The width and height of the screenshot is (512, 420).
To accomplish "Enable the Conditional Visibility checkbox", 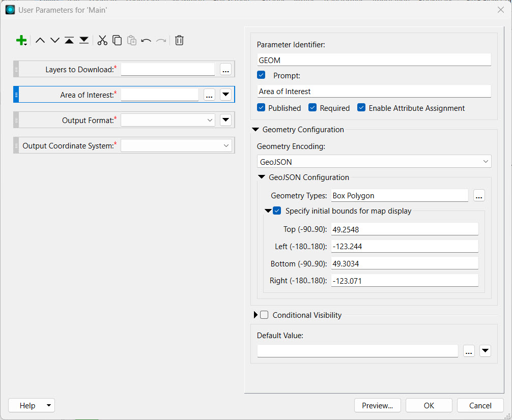I will click(264, 315).
